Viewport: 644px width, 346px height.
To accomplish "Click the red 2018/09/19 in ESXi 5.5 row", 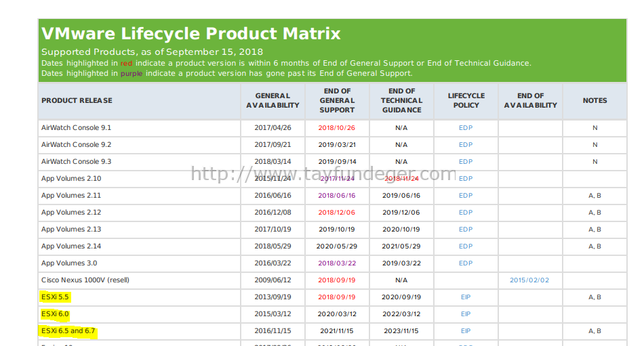I will pyautogui.click(x=337, y=297).
